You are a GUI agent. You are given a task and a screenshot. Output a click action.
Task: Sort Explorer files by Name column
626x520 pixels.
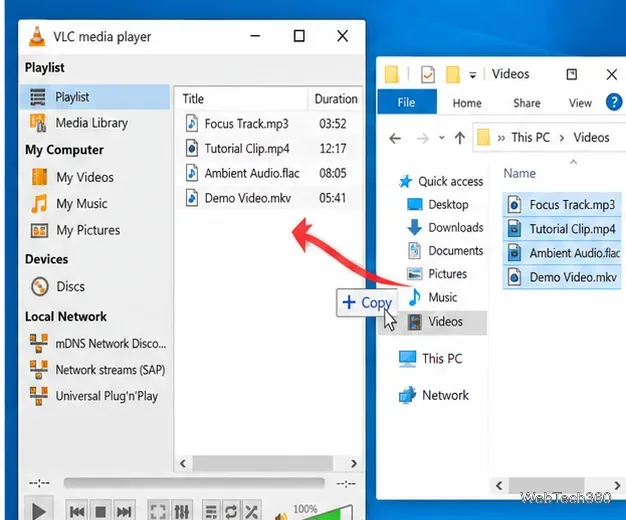(x=519, y=173)
